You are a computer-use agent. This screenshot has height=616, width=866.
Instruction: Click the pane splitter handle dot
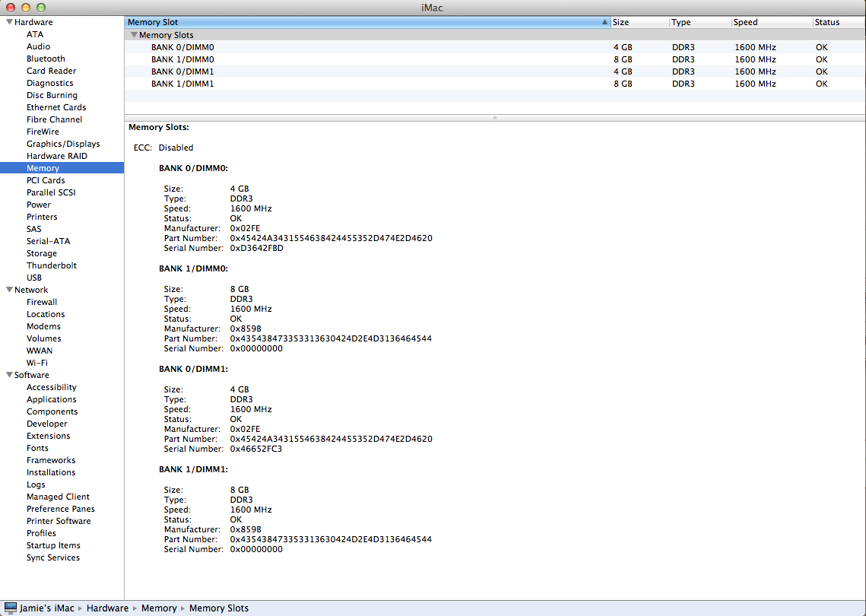pos(495,118)
